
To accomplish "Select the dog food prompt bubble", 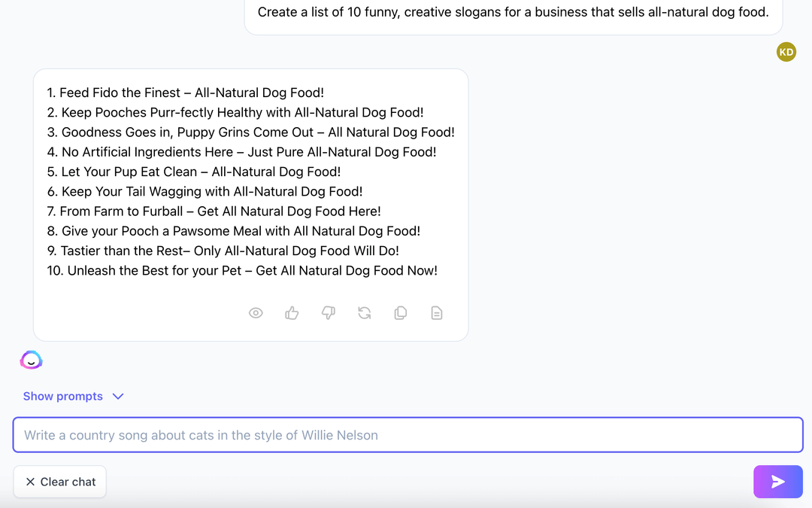I will [x=513, y=12].
